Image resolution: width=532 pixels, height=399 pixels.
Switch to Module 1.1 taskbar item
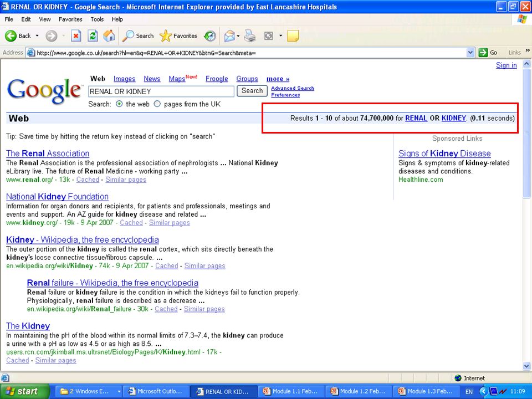[290, 391]
